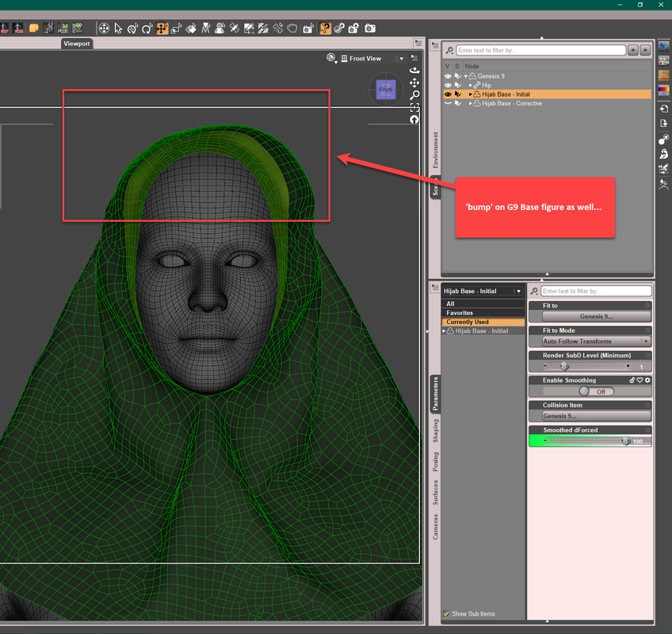Uncheck the Show Sub Items checkbox
672x634 pixels.
click(x=447, y=614)
